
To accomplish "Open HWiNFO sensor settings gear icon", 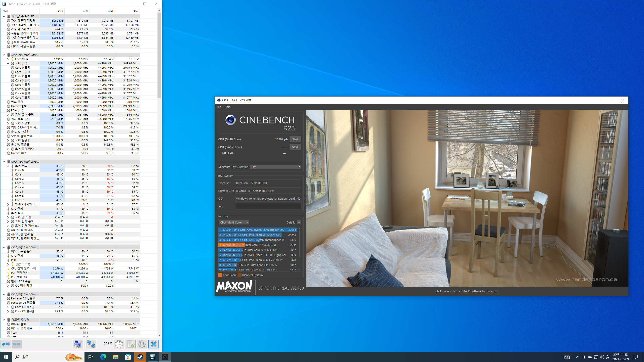I will click(142, 344).
